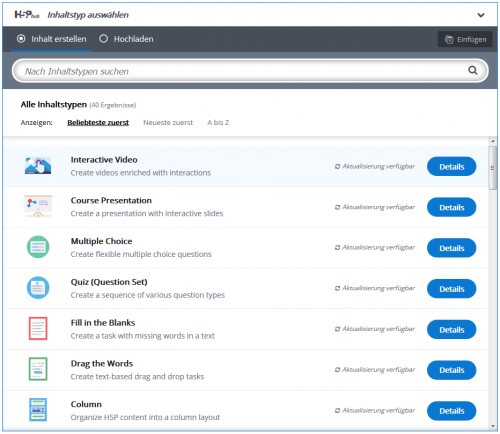500x434 pixels.
Task: Click the magnifier search icon
Action: (473, 70)
